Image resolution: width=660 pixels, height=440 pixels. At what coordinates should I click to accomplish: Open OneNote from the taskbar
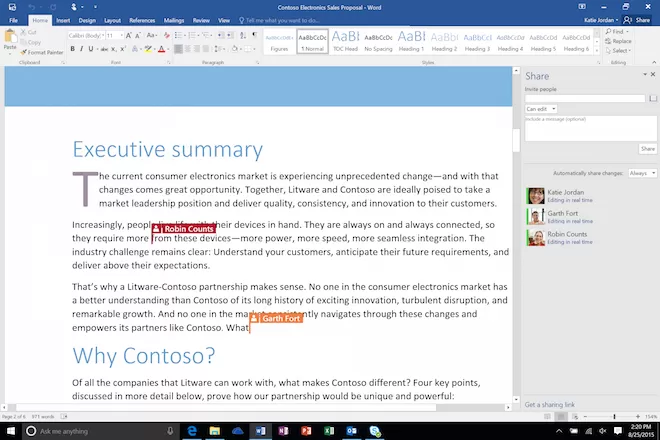pyautogui.click(x=283, y=431)
